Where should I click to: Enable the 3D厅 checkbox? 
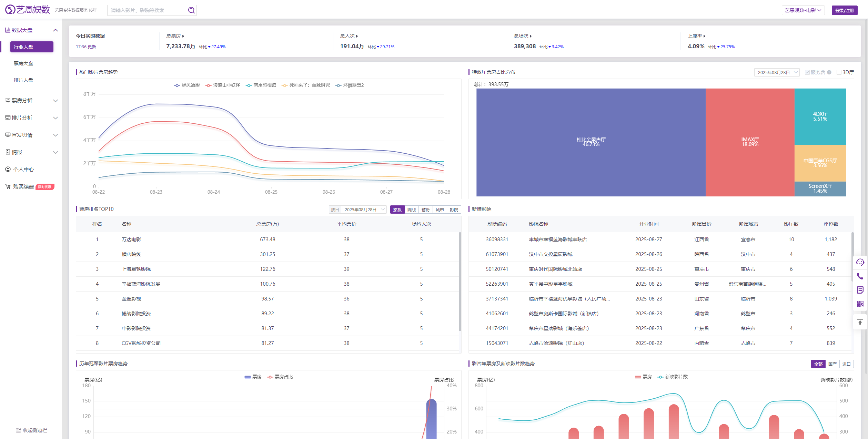tap(839, 72)
